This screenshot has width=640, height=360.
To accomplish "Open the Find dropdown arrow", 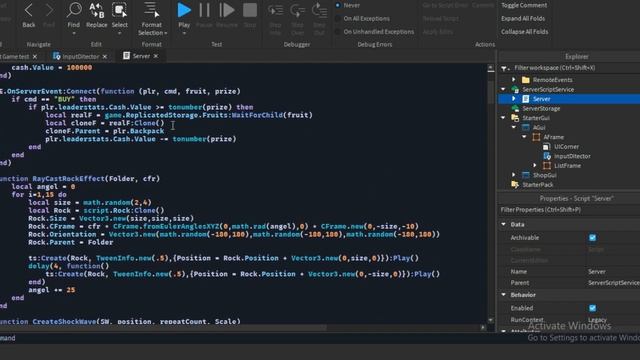I will [74, 33].
